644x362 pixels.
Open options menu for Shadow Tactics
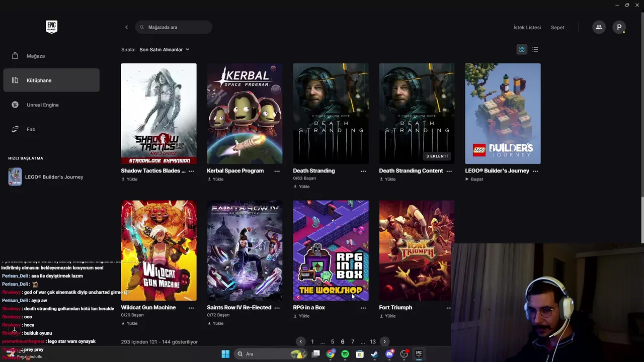tap(191, 171)
